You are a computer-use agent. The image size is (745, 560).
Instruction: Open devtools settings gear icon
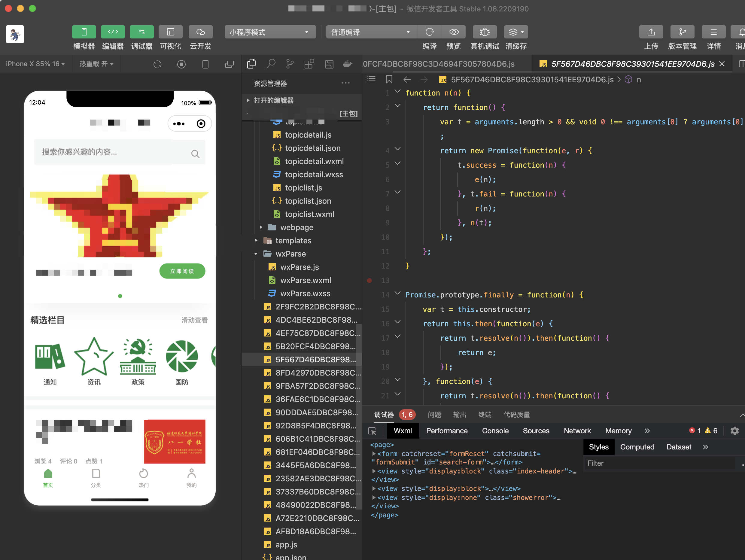click(734, 431)
